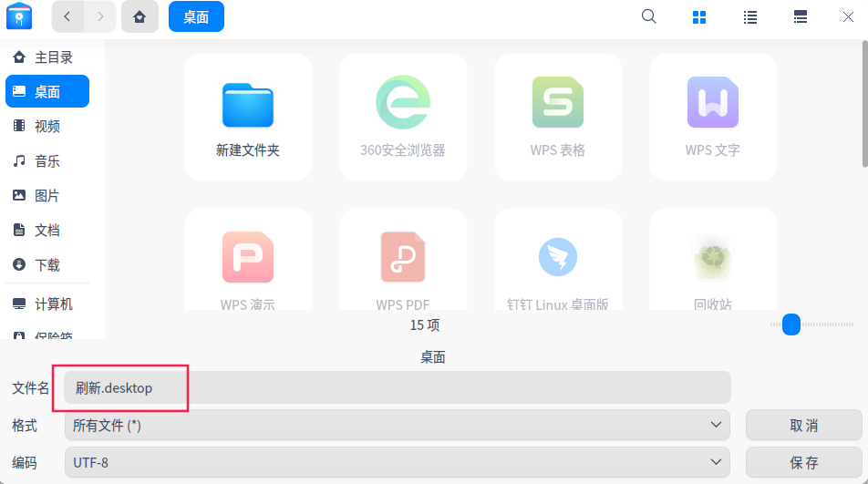Select the WPS 表格 icon
Image resolution: width=868 pixels, height=484 pixels.
pyautogui.click(x=558, y=102)
